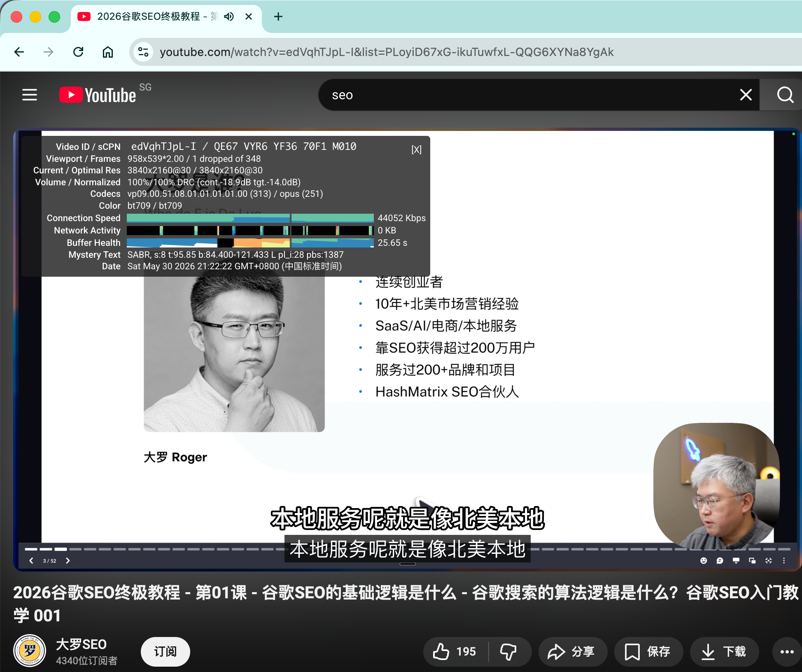Jump to the fourth slide progress segment
This screenshot has height=672, width=802.
click(x=75, y=549)
